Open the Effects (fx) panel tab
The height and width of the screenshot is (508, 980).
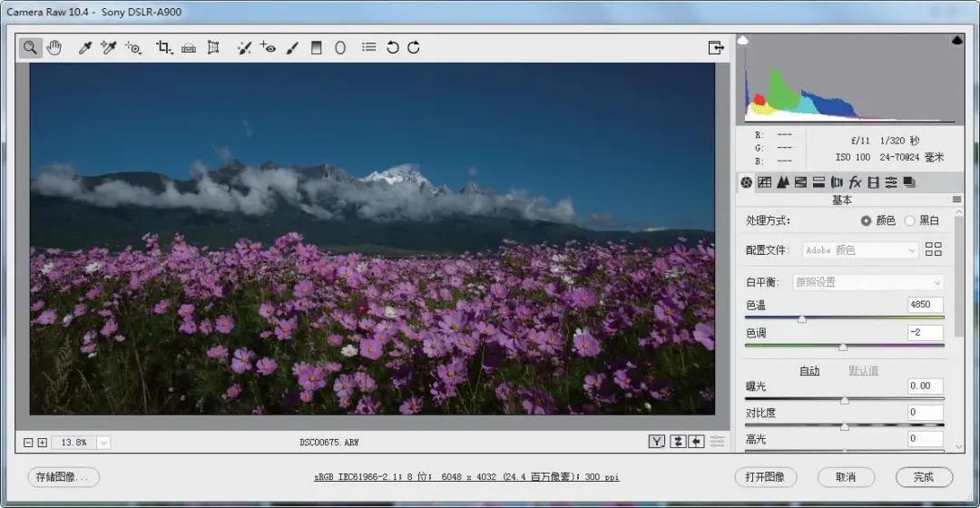[x=855, y=182]
